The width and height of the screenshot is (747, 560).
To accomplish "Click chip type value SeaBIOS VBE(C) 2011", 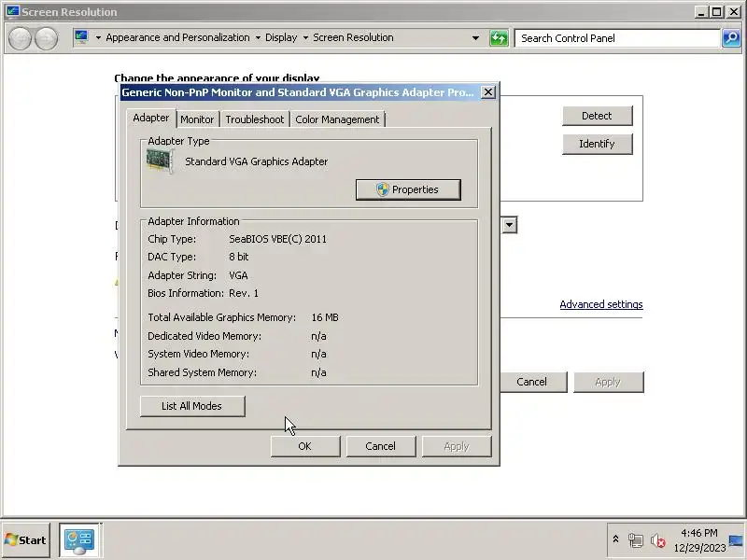I will coord(277,239).
